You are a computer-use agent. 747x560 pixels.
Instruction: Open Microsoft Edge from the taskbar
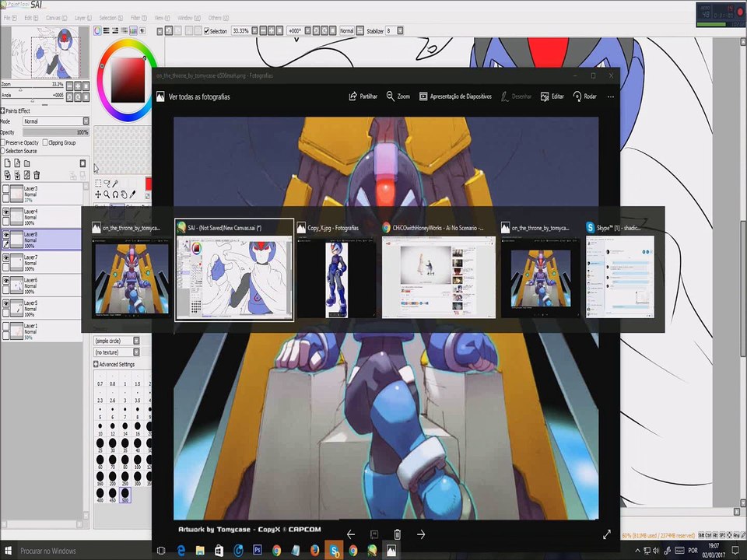coord(181,550)
